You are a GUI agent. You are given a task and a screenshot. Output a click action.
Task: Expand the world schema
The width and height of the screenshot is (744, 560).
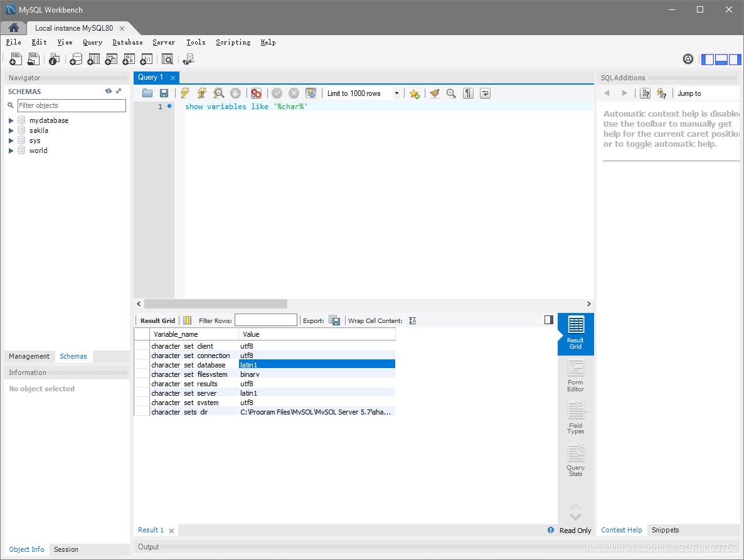(11, 151)
